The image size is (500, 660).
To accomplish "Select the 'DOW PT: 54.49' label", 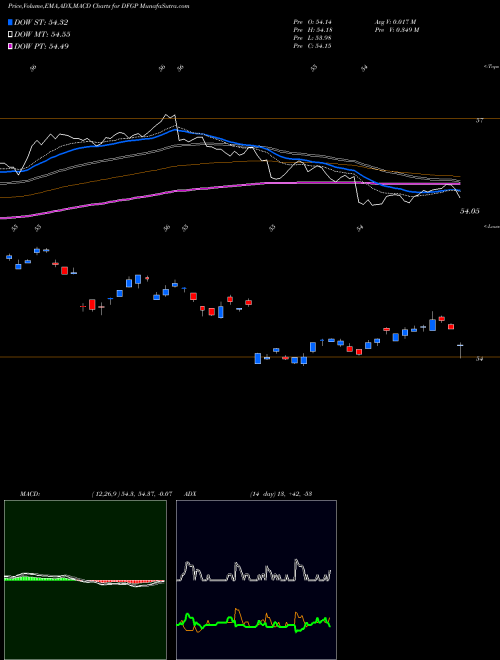I will (x=41, y=46).
